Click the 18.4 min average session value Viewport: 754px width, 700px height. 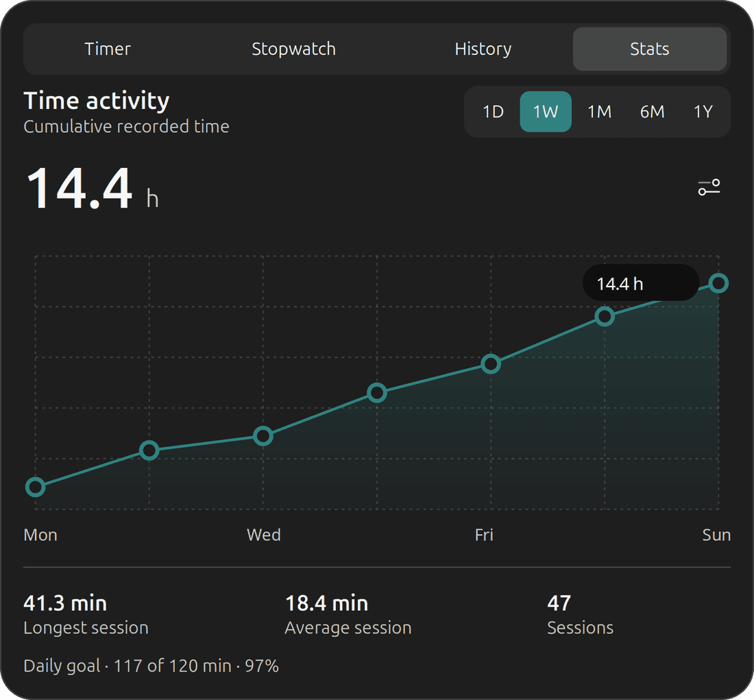tap(326, 603)
